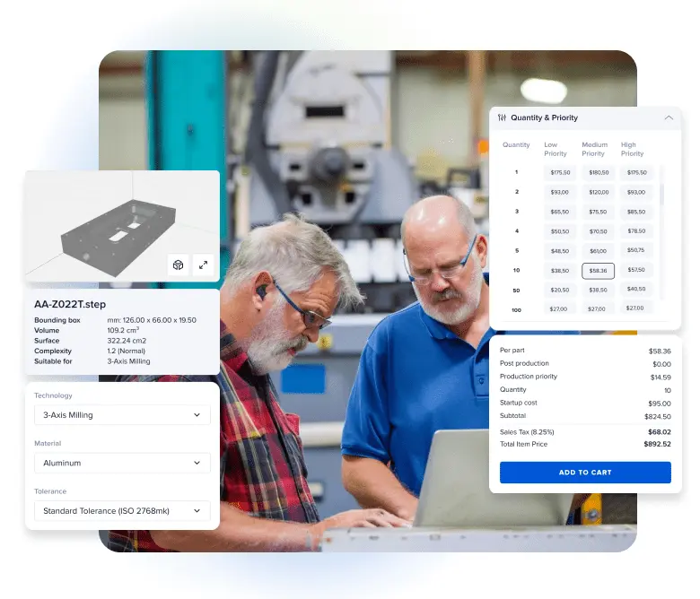Click the Production priority amount $14.59
Screen dimensions: 700x599
tap(661, 378)
